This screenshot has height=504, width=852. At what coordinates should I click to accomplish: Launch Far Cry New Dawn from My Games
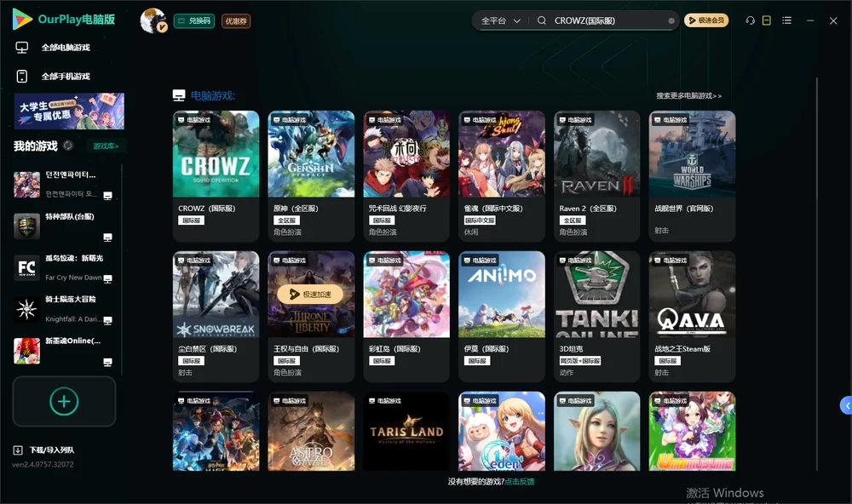tap(66, 267)
